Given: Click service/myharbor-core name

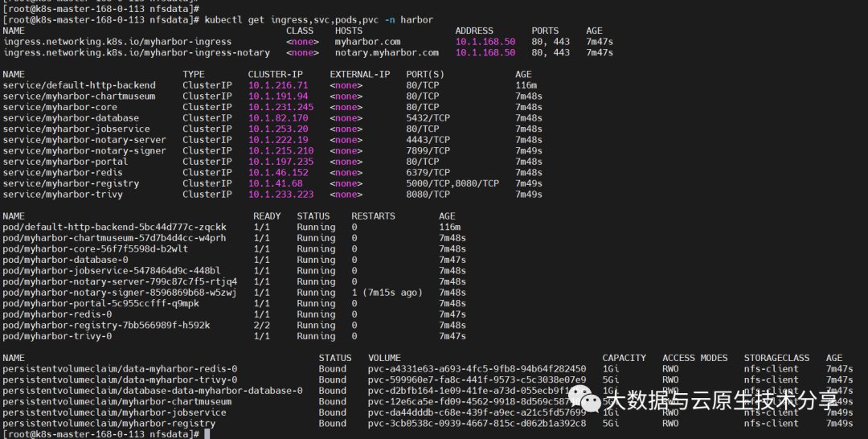Looking at the screenshot, I should click(59, 107).
